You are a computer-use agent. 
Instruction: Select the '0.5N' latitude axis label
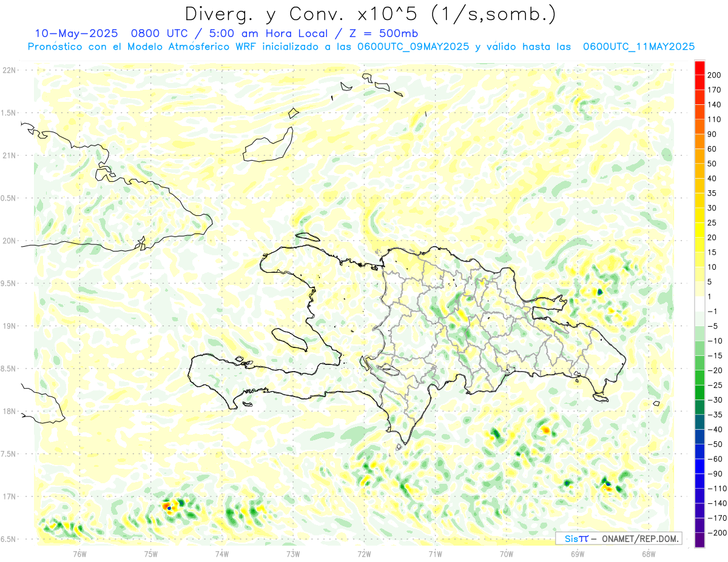(8, 198)
